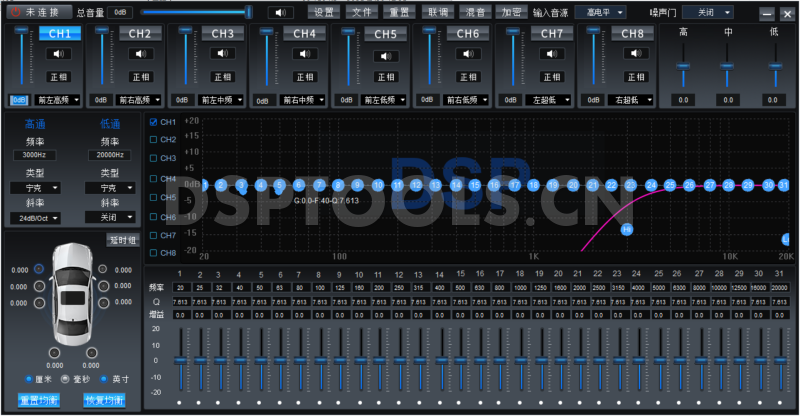This screenshot has height=416, width=800.
Task: Expand the 噪声门 dropdown set to 关闭
Action: [x=713, y=13]
